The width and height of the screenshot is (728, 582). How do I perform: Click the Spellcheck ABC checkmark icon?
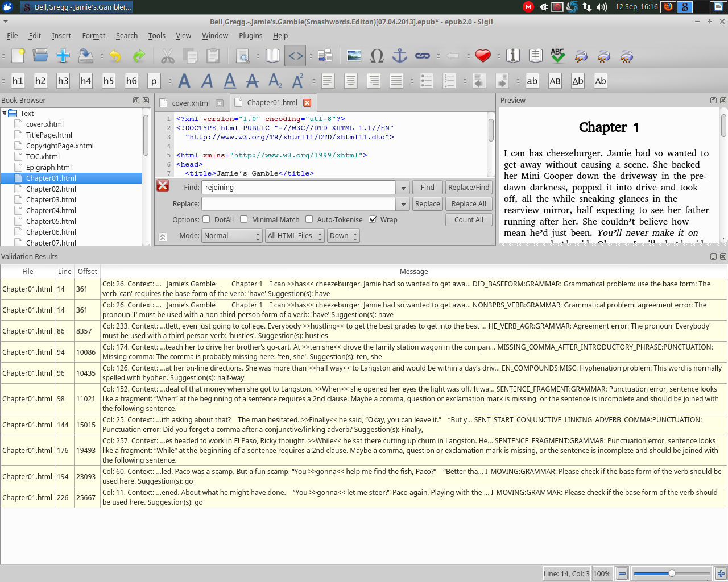point(557,56)
